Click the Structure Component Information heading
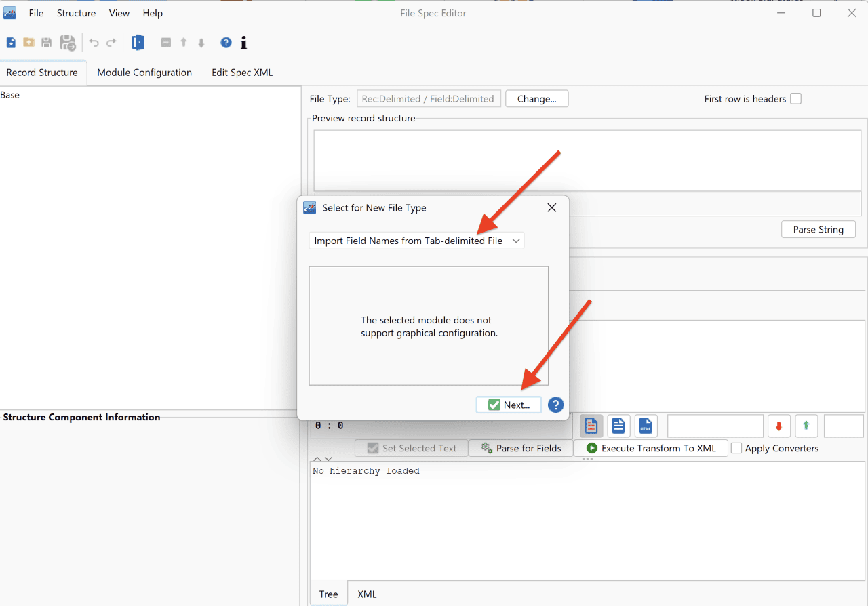 point(82,417)
